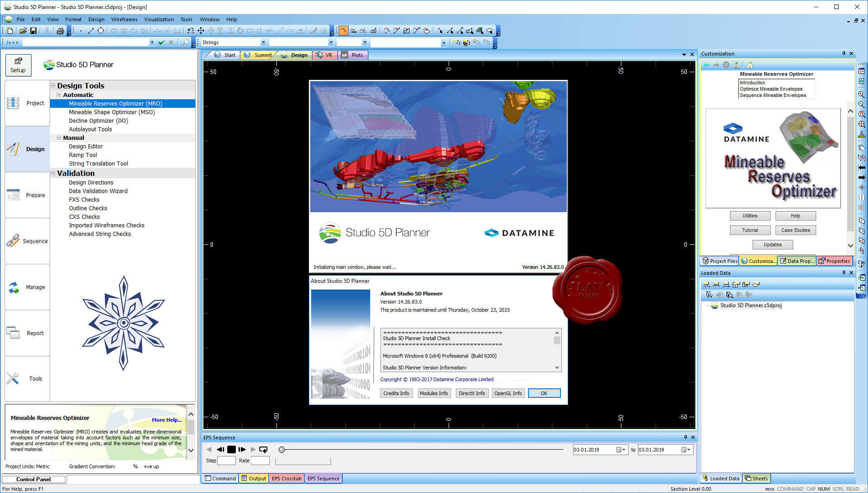
Task: Switch to the Summit tab
Action: pos(259,55)
